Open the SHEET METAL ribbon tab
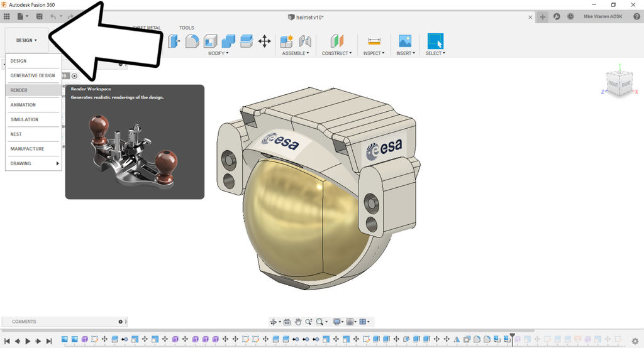 (x=147, y=28)
